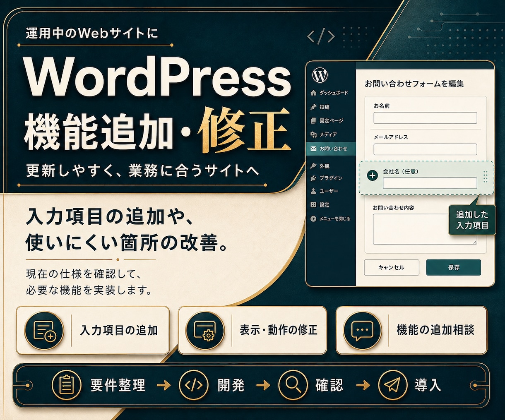This screenshot has width=505, height=420.
Task: Click the 会社名（任意） input field
Action: 430,183
